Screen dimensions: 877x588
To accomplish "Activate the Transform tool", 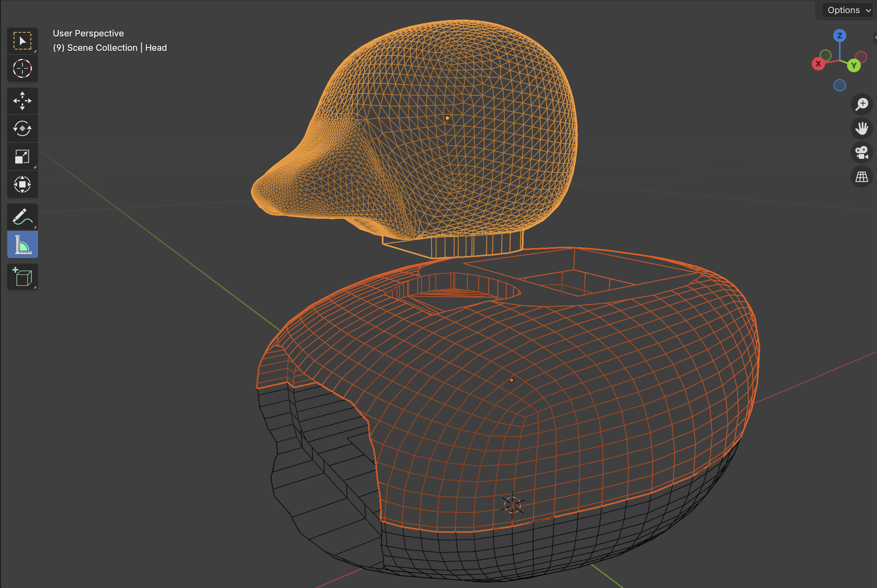I will pyautogui.click(x=22, y=184).
